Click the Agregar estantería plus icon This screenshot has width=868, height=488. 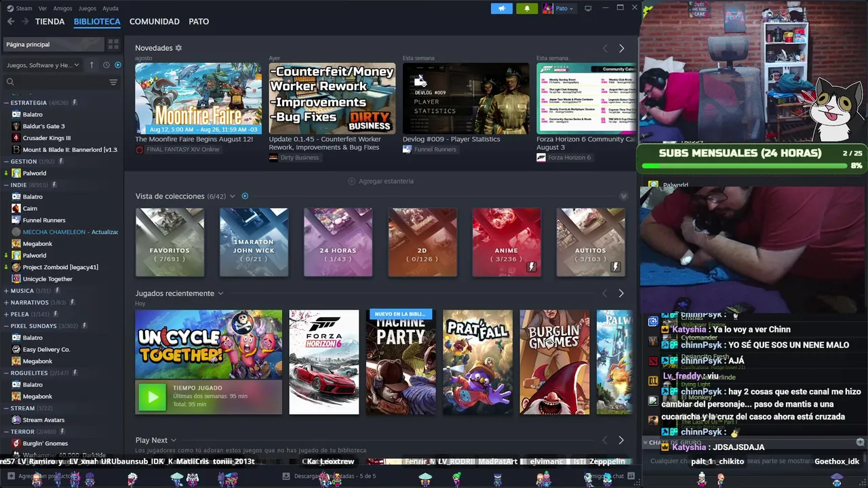pos(351,181)
